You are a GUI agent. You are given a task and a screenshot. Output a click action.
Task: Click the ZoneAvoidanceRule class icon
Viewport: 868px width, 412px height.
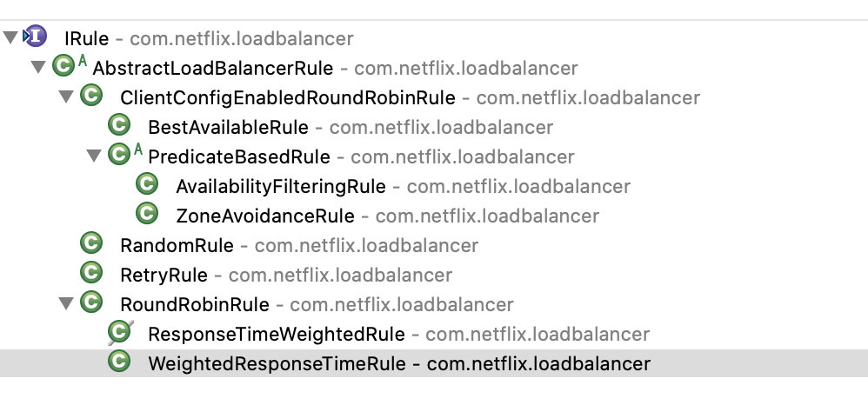(x=147, y=215)
